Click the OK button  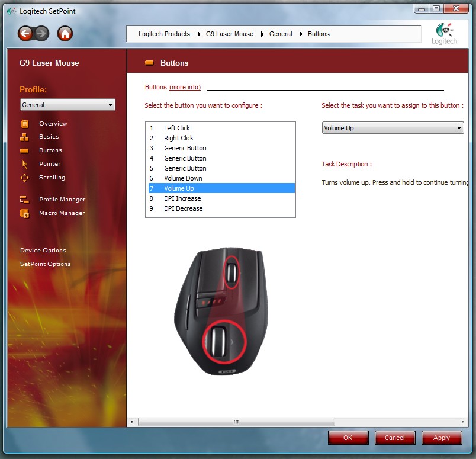pos(348,438)
